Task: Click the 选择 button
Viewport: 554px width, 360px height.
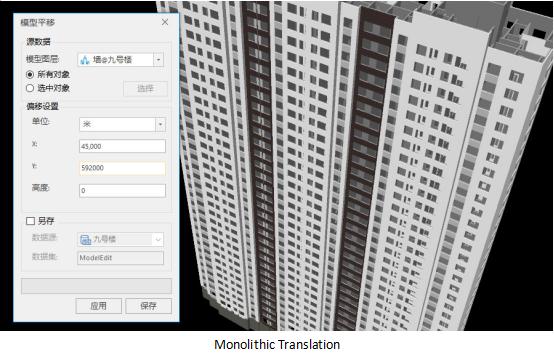Action: pyautogui.click(x=145, y=88)
